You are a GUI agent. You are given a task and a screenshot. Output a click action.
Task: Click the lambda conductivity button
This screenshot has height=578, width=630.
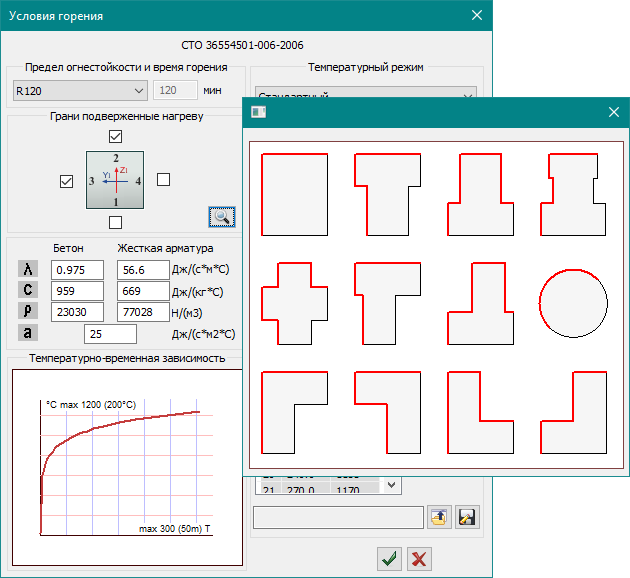tap(29, 269)
